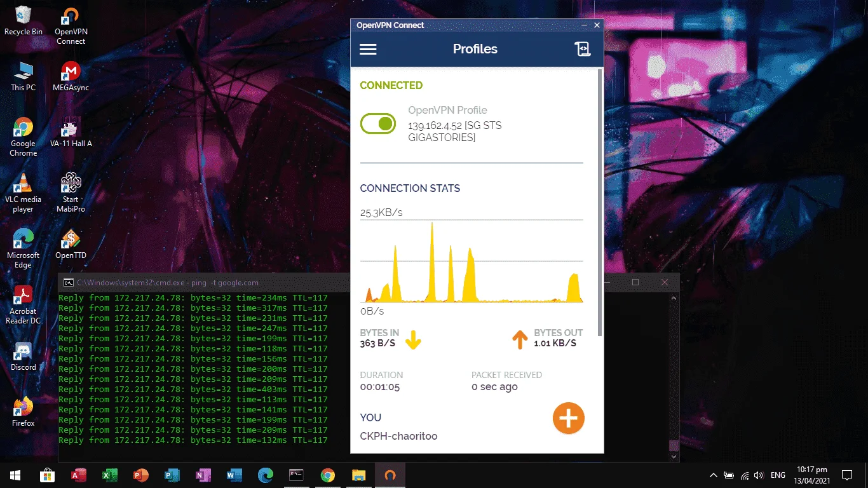The height and width of the screenshot is (488, 868).
Task: Open the notification action center
Action: point(846,475)
